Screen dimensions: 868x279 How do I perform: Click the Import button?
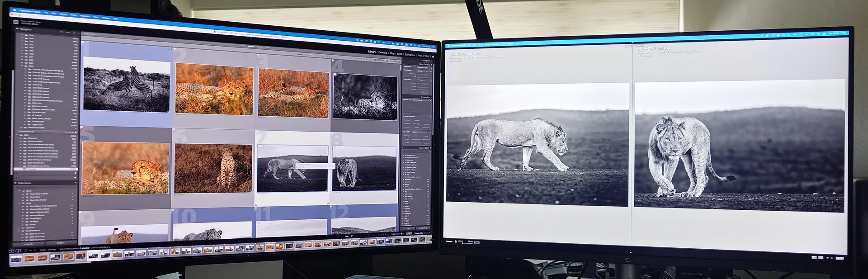point(28,244)
